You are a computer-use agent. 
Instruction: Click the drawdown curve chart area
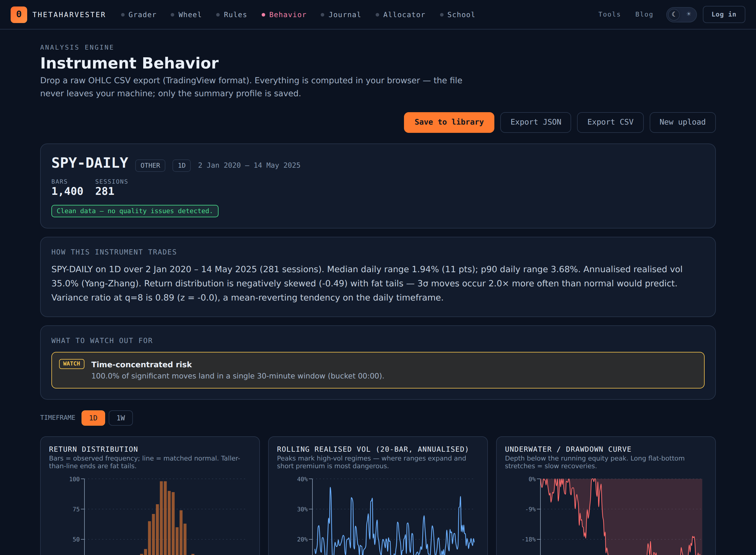pyautogui.click(x=621, y=517)
